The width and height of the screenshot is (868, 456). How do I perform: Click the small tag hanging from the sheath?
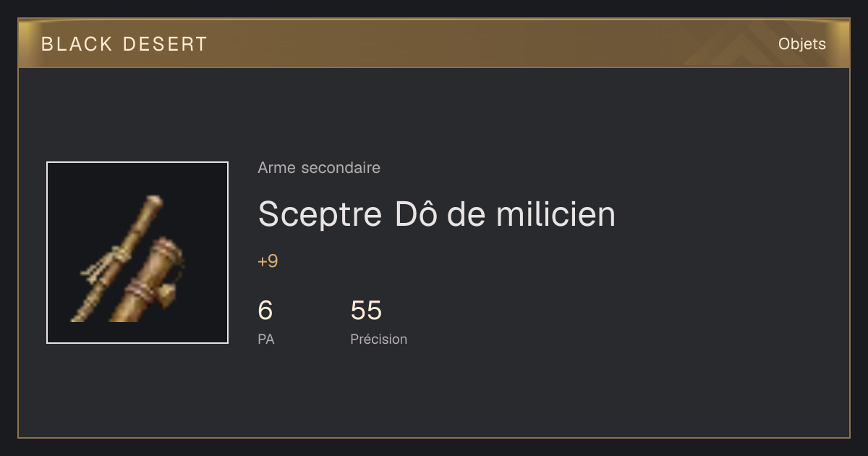(166, 293)
